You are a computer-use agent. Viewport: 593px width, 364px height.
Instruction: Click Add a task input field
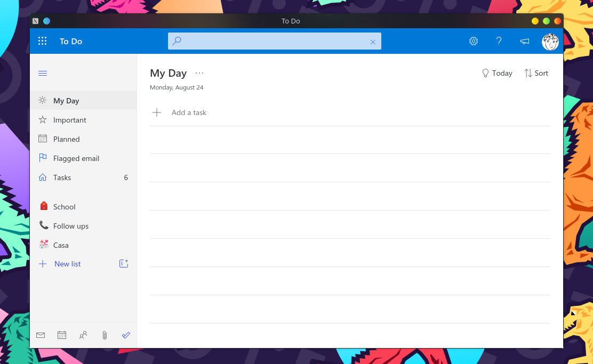coord(189,112)
